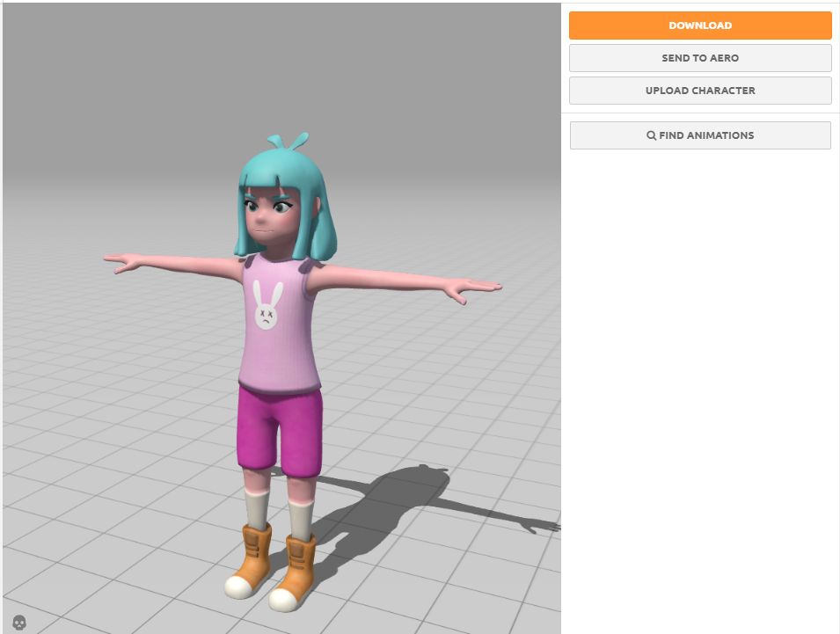Click the magnifier icon beside Find Animations
Viewport: 840px width, 634px height.
click(x=651, y=135)
